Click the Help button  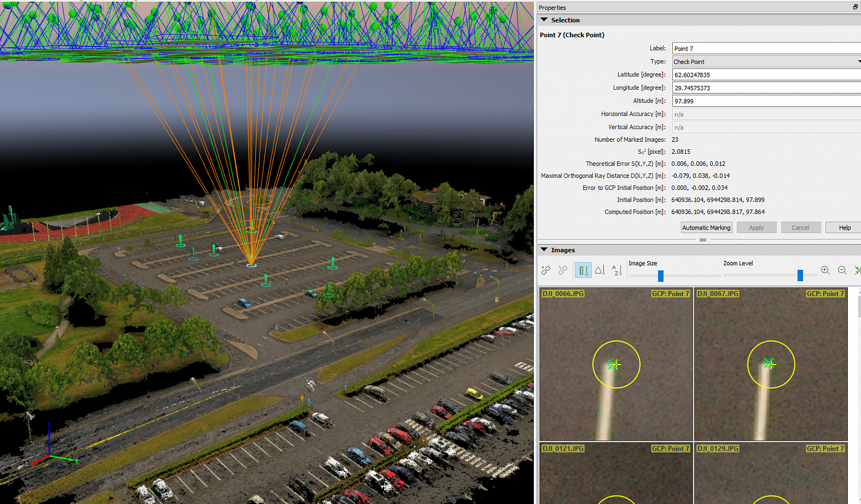(x=844, y=228)
